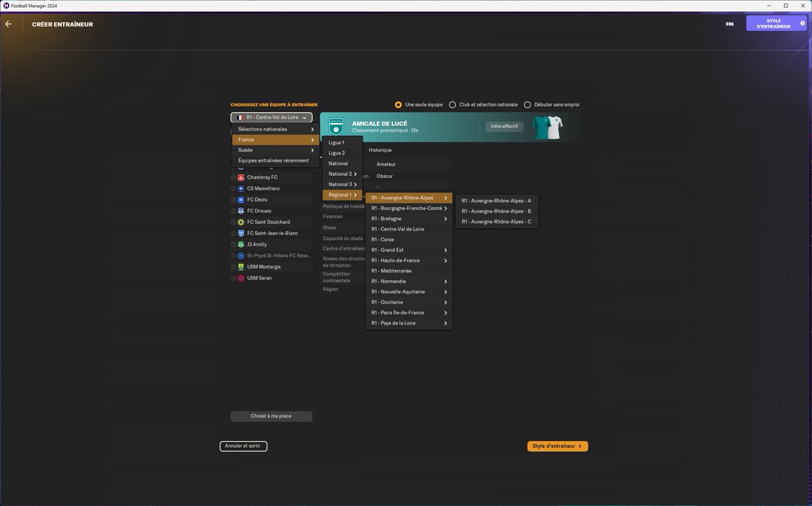Click FC Drouais club badge
Viewport: 812px width, 506px height.
[241, 210]
